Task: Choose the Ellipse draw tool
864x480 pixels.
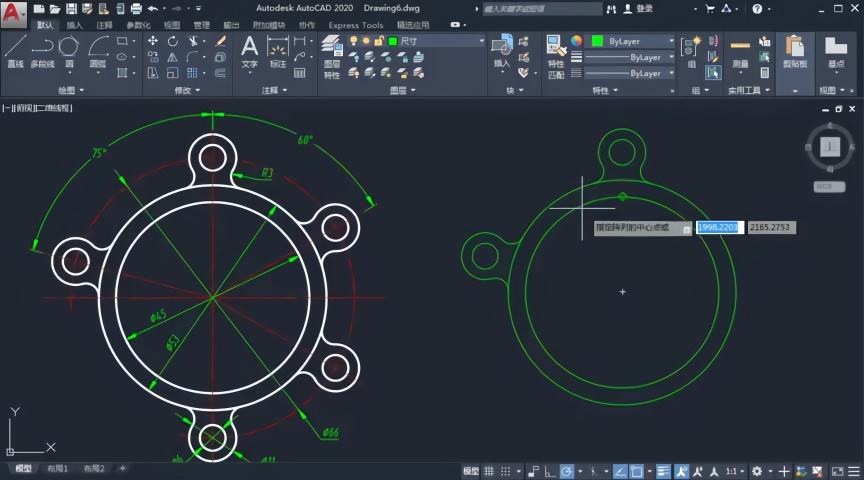Action: coord(122,57)
